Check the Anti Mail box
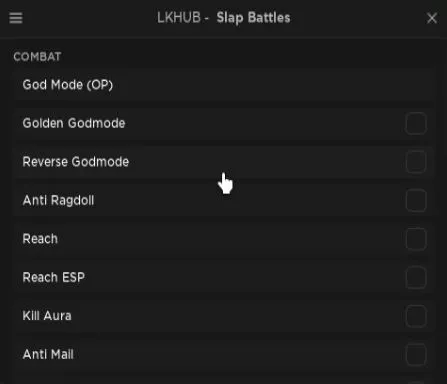 click(x=416, y=354)
